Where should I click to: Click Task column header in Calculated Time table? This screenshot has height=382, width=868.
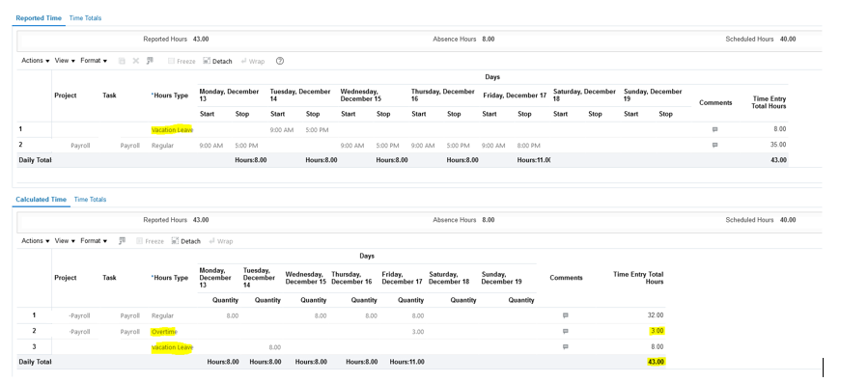click(x=110, y=278)
